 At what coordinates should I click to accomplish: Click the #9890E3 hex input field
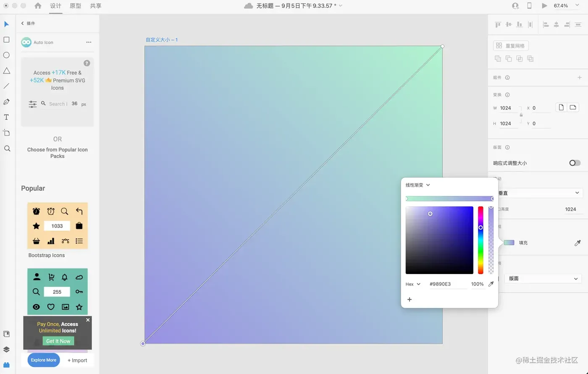pos(448,284)
